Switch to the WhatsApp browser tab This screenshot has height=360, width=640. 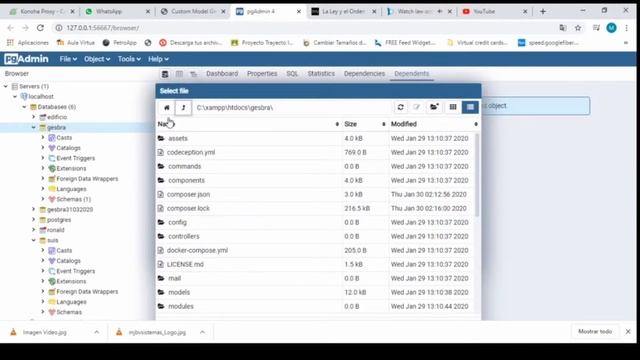(109, 11)
